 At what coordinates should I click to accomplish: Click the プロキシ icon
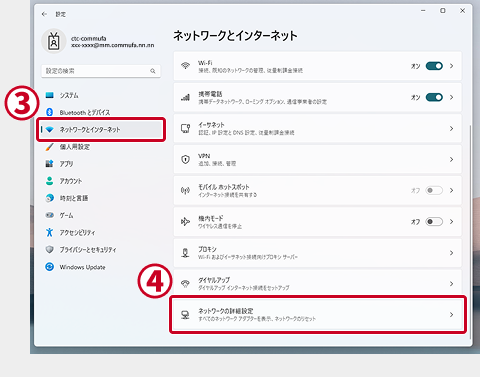(x=185, y=253)
